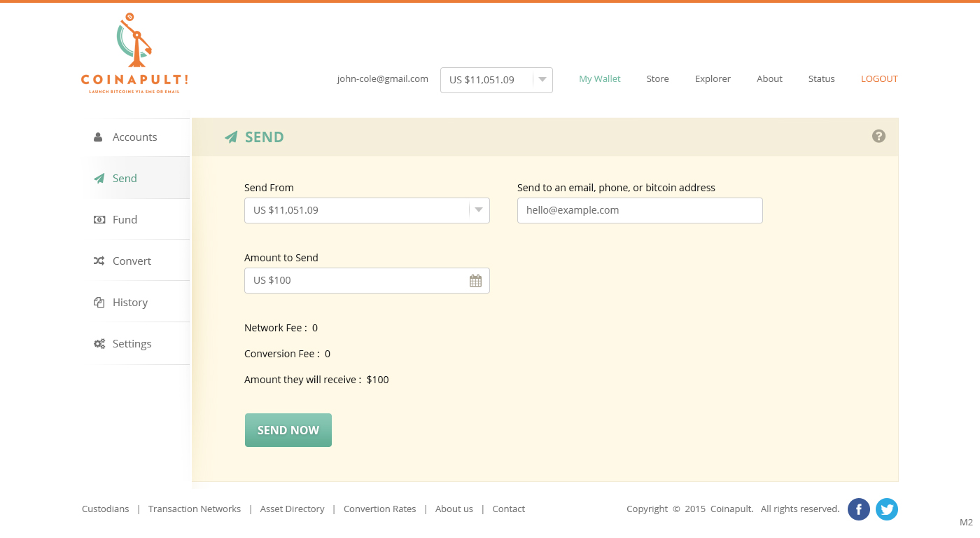Click the Settings gears icon in sidebar
The width and height of the screenshot is (980, 538).
pos(99,344)
